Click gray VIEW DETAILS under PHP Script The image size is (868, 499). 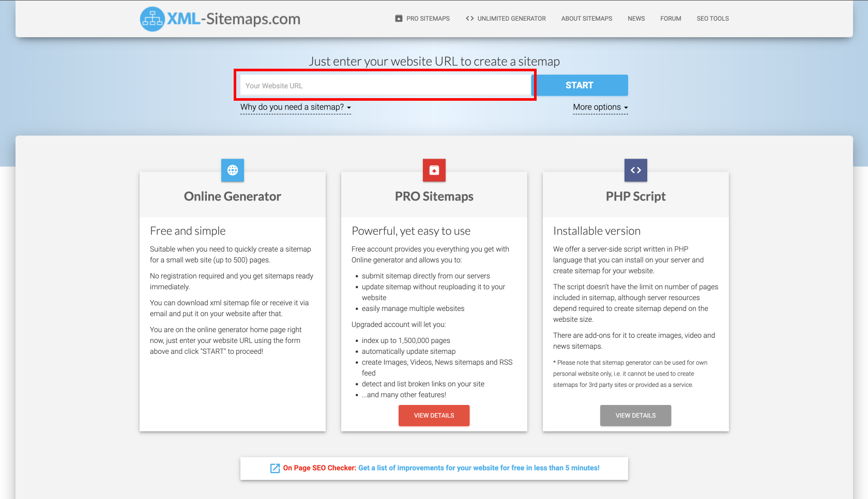pyautogui.click(x=636, y=416)
